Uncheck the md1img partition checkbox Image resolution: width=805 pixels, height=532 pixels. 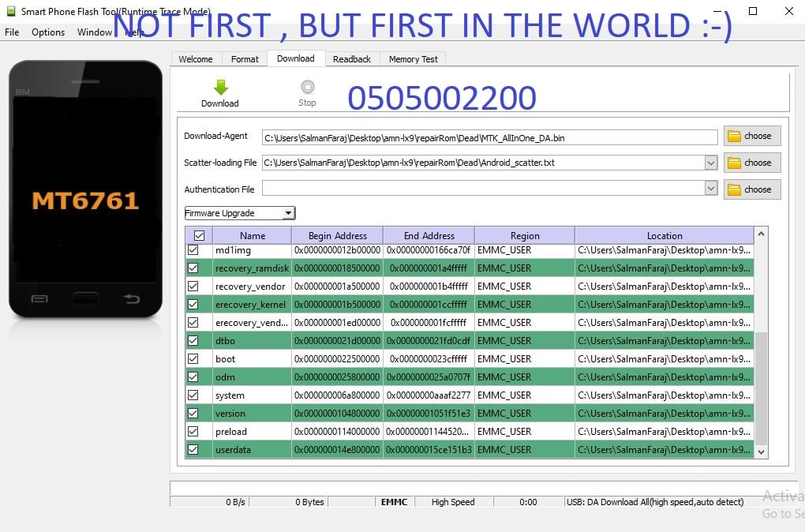[193, 250]
